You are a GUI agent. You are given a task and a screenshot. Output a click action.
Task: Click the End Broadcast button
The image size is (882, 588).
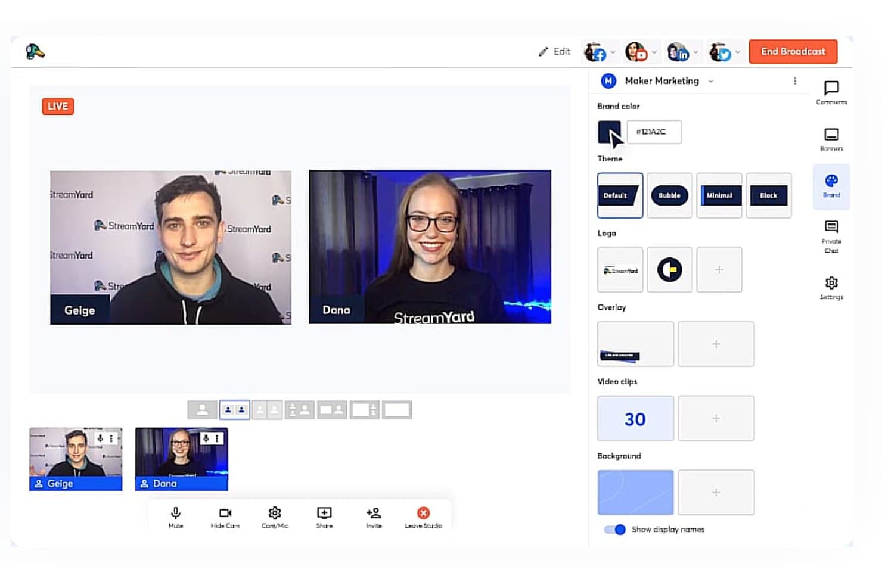point(793,51)
